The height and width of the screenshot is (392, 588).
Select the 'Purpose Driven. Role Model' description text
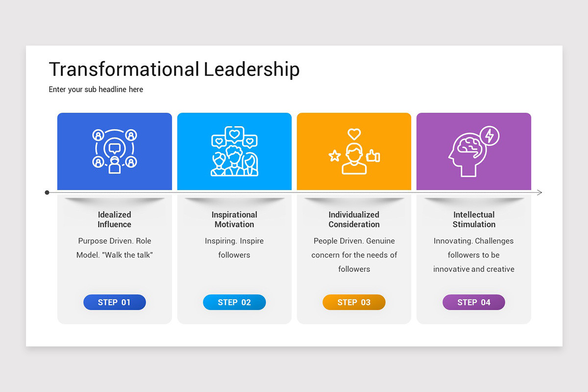[115, 248]
